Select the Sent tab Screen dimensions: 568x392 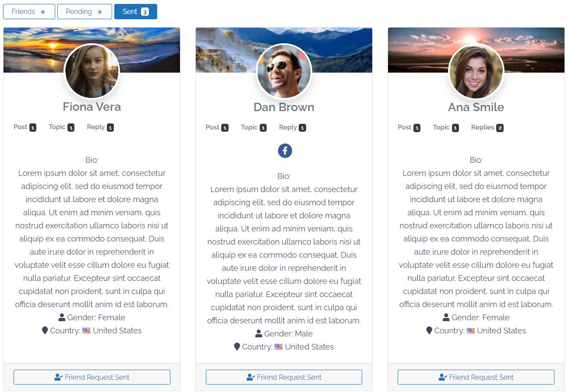click(x=136, y=12)
